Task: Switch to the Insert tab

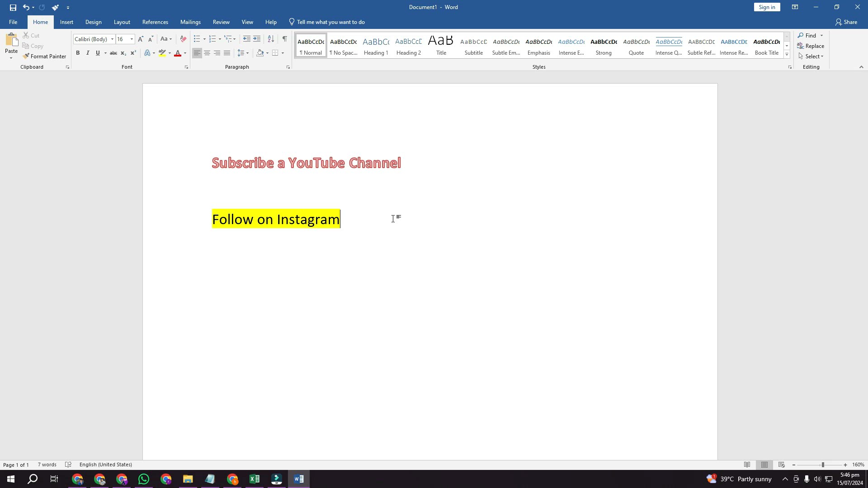Action: click(x=66, y=22)
